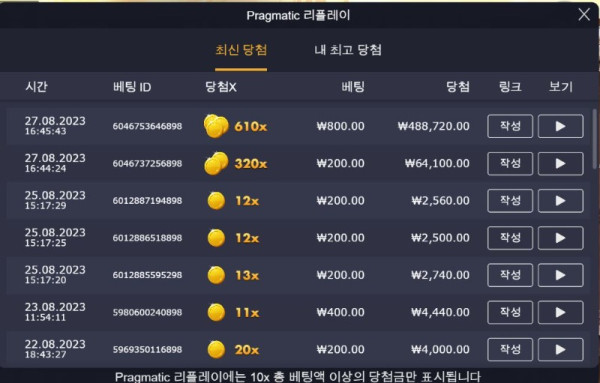
Task: Click the coin icon next to 20x
Action: (x=216, y=350)
